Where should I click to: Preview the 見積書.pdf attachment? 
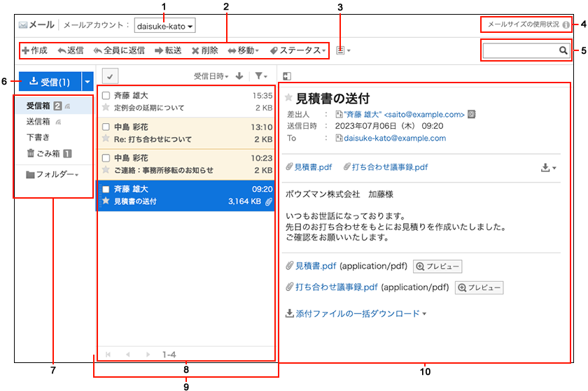437,266
